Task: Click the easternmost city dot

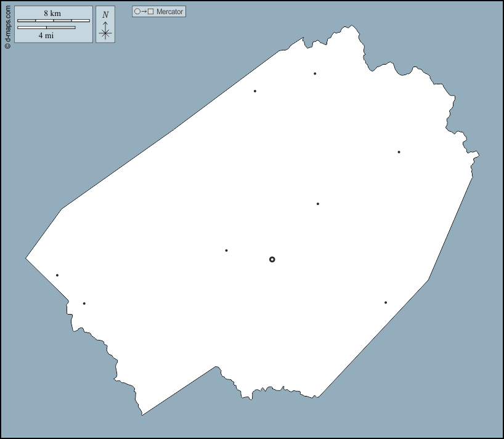Action: click(399, 152)
